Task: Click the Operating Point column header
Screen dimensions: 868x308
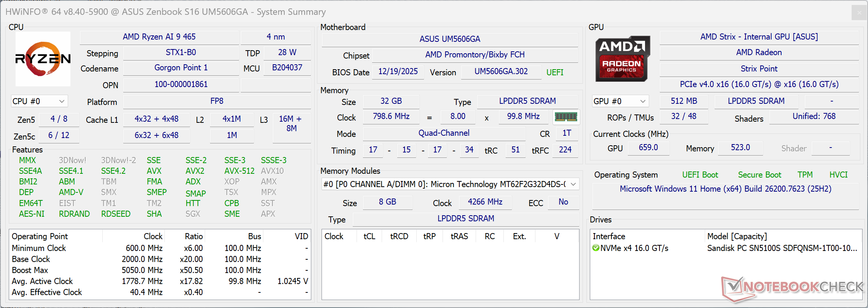Action: click(40, 237)
